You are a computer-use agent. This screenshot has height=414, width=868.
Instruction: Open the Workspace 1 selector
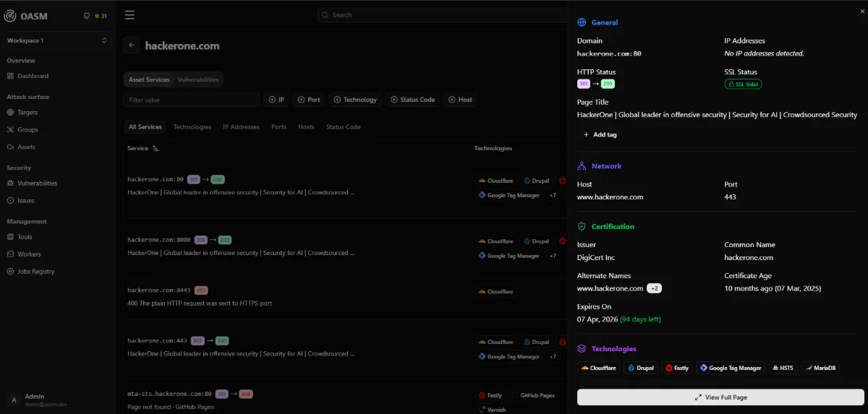pos(57,40)
